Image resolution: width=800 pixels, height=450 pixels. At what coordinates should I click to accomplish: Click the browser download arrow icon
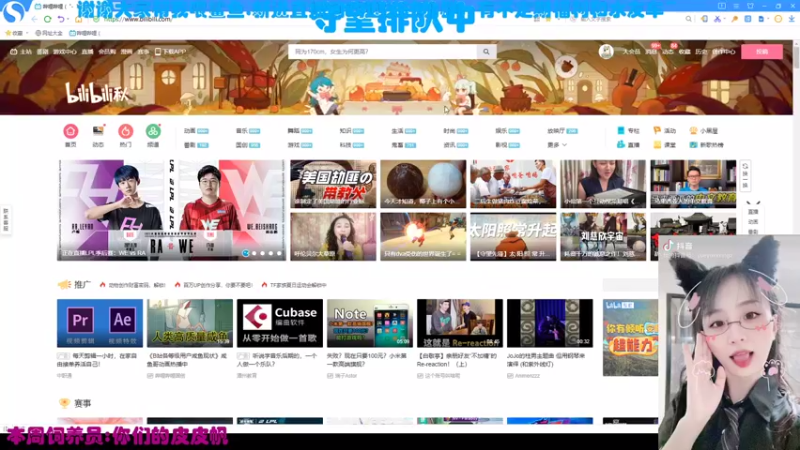point(791,19)
